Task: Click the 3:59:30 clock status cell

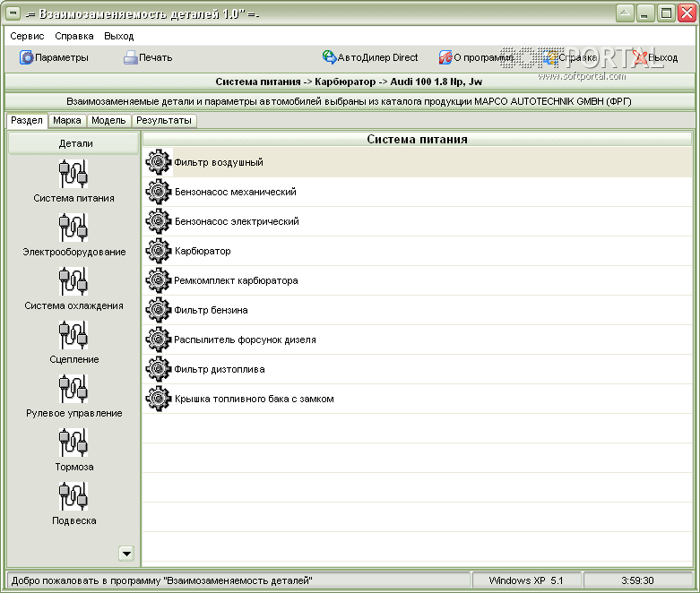Action: (x=637, y=580)
